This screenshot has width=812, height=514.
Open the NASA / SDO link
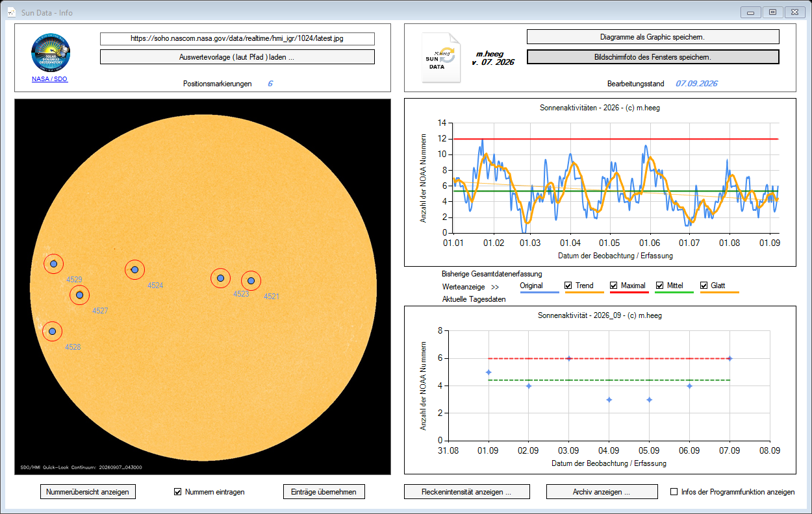49,79
